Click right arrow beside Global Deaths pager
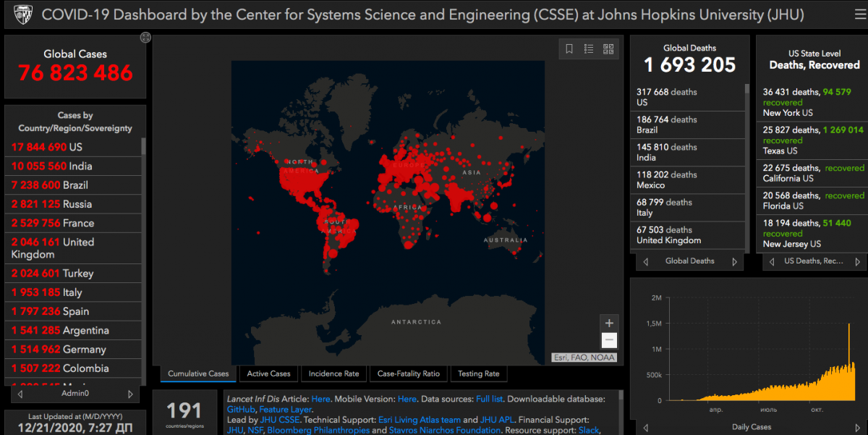 [734, 261]
